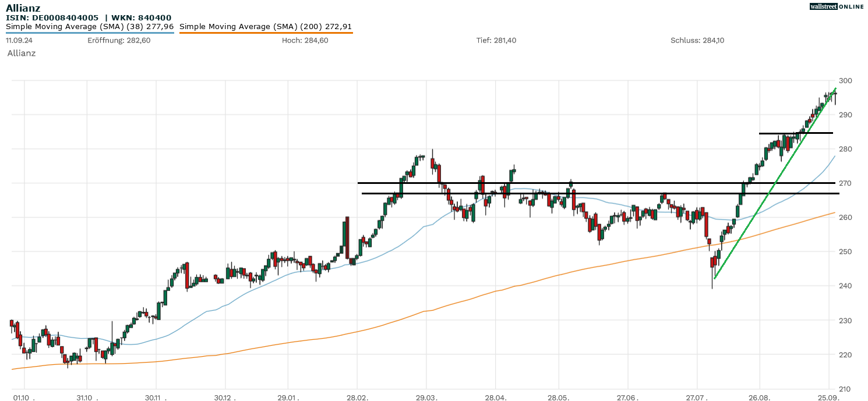This screenshot has width=868, height=401.
Task: Click the 28.02. date axis marker
Action: (x=357, y=397)
